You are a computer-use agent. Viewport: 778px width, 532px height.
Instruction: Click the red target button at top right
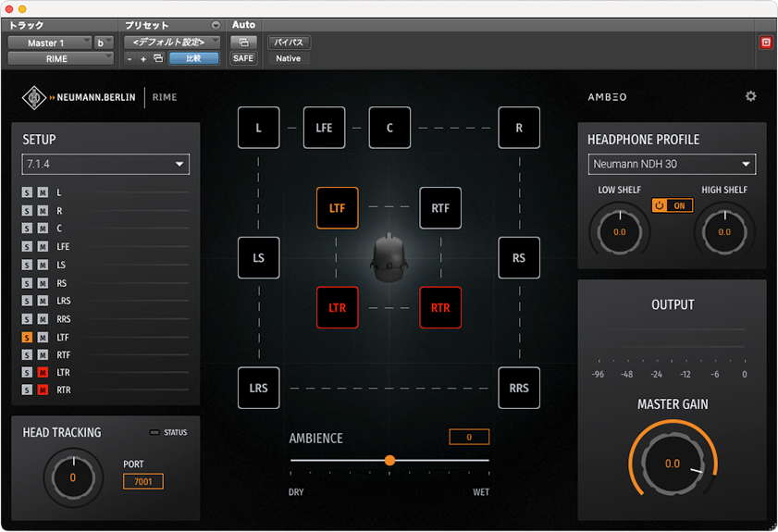coord(765,43)
